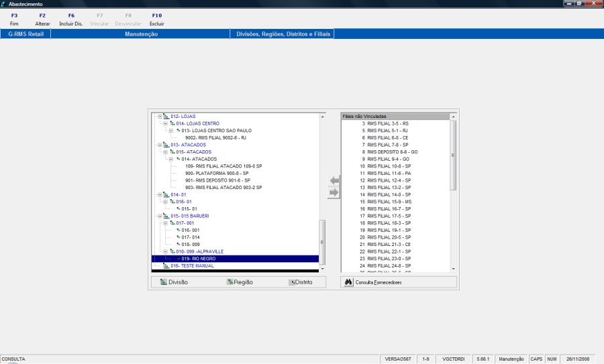Select 109- RMS FILIAL ATACADO 109-0 SP

pyautogui.click(x=223, y=166)
